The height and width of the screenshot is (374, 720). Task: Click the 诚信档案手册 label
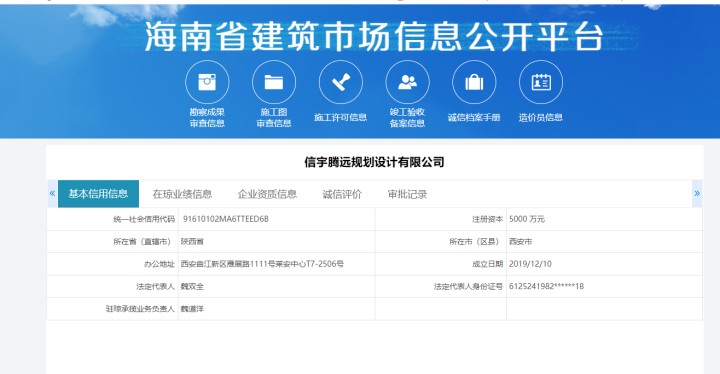[x=474, y=118]
